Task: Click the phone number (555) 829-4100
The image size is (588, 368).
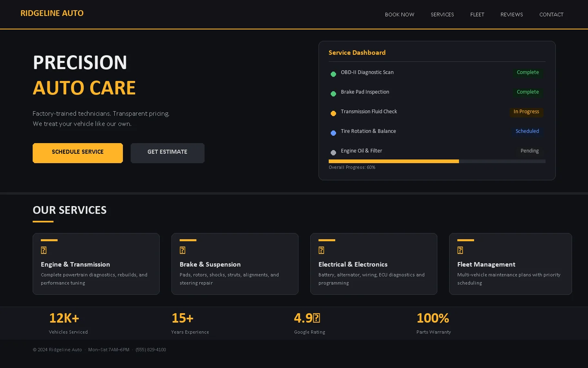Action: [x=151, y=350]
